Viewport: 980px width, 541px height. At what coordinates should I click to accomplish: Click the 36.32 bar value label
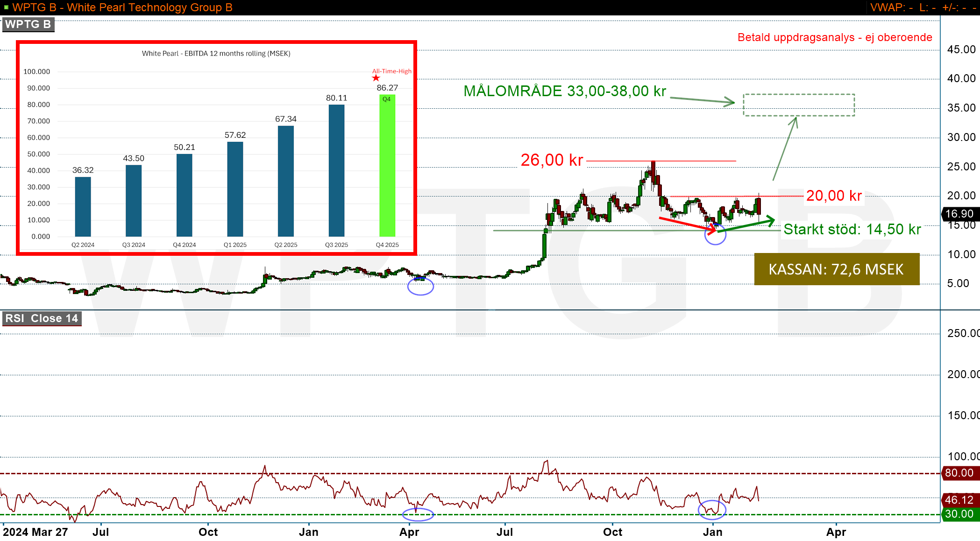(83, 170)
